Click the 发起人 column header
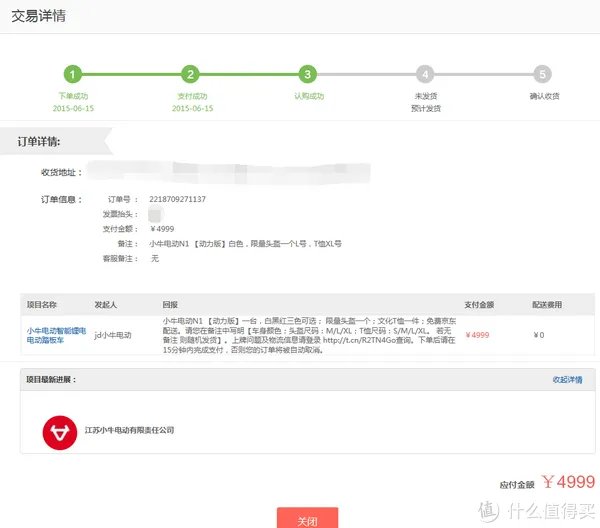 106,305
